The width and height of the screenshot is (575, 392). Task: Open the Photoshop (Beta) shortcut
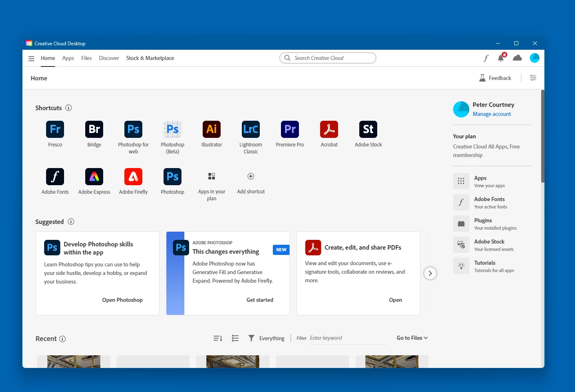pos(172,129)
